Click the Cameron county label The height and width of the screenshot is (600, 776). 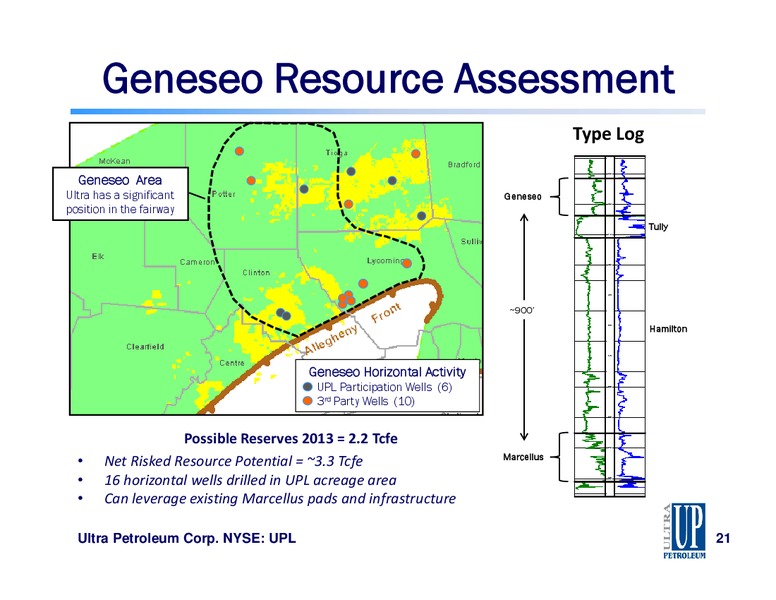(197, 262)
